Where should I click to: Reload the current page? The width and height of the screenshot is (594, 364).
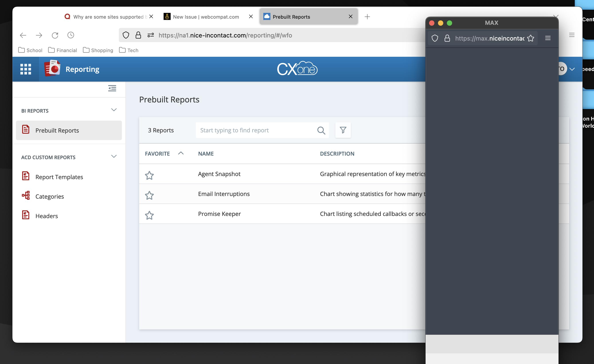coord(55,35)
